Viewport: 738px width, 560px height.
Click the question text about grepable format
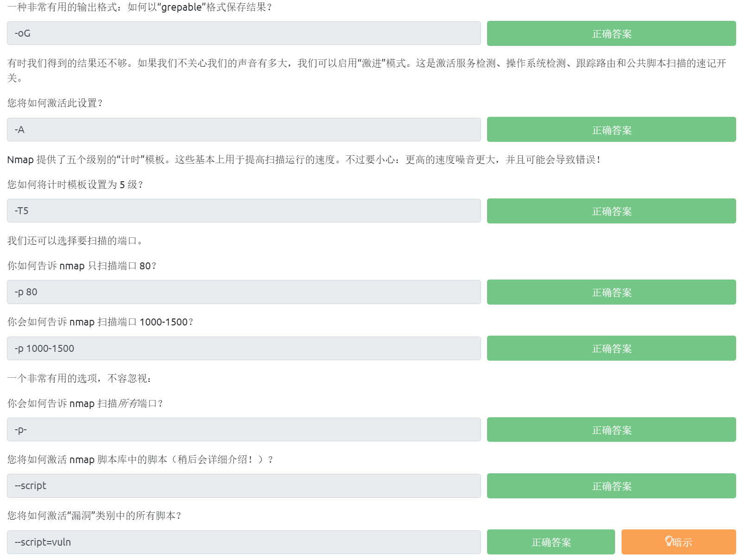(140, 7)
